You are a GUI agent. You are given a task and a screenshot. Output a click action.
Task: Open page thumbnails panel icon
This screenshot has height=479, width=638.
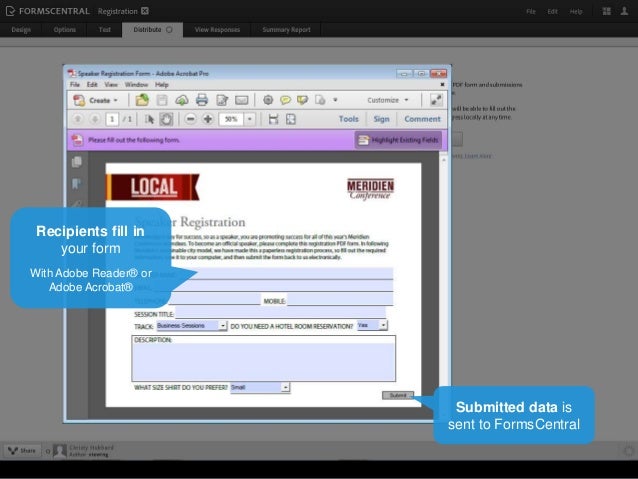click(x=76, y=162)
